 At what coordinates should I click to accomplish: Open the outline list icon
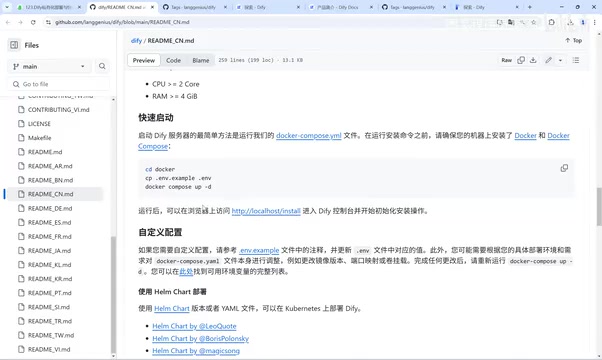576,60
